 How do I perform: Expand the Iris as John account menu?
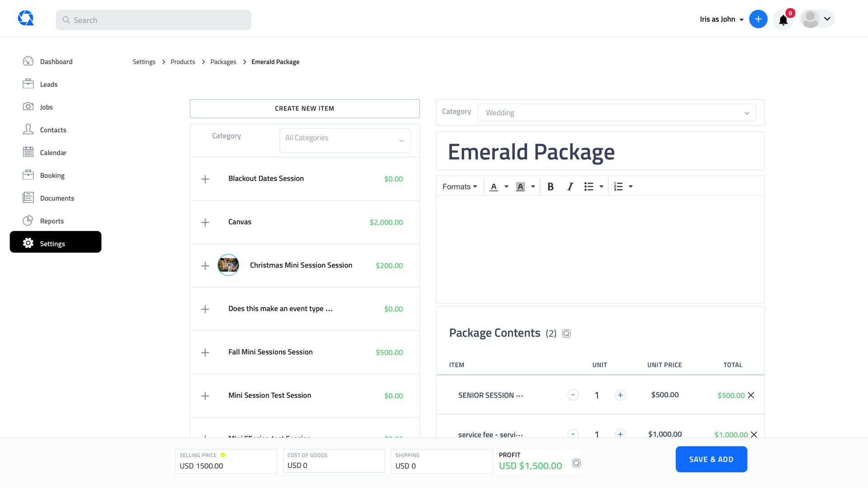721,19
